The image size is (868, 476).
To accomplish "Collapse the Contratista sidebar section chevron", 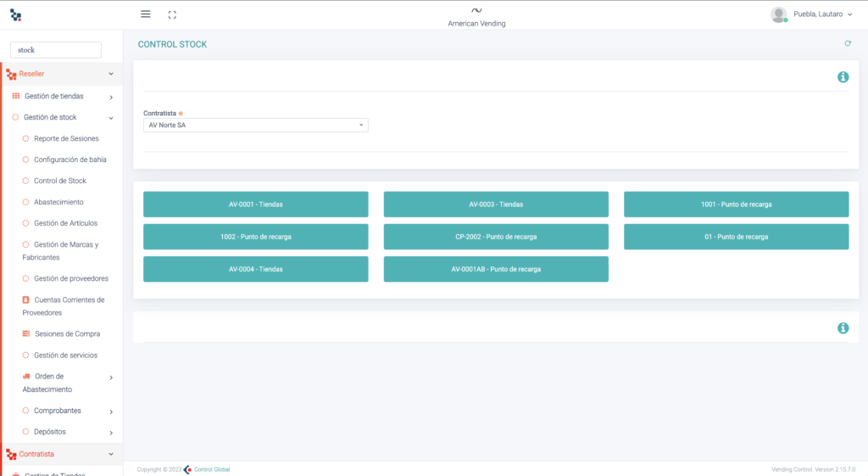I will click(x=111, y=455).
